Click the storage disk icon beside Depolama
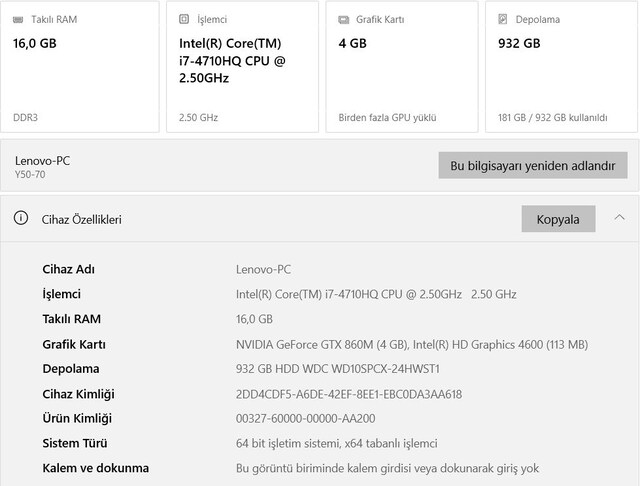 point(503,19)
